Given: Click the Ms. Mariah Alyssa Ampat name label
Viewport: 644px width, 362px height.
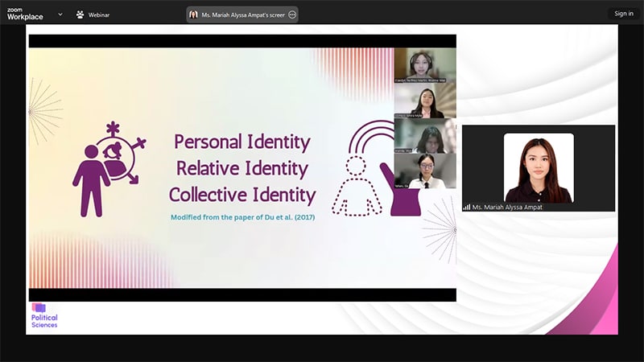Looking at the screenshot, I should click(x=508, y=208).
